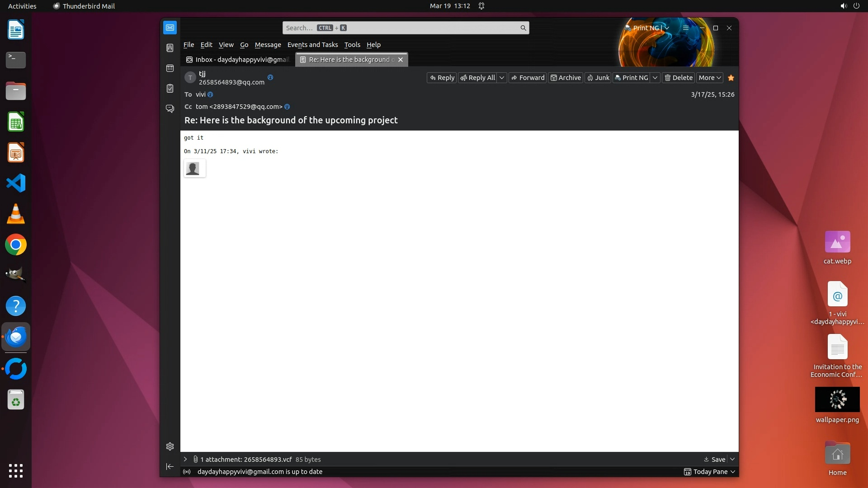
Task: Collapse the spaces toolbar arrow
Action: (170, 466)
